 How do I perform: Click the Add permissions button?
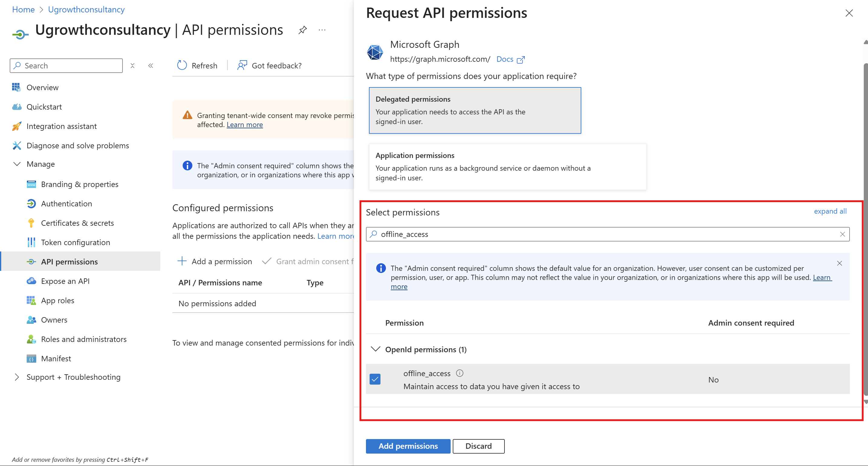coord(408,446)
